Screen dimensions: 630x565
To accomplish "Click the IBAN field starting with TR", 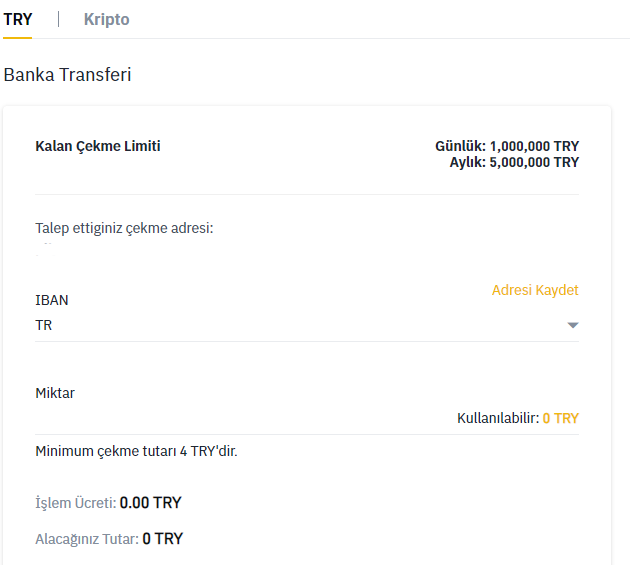I will pos(290,325).
